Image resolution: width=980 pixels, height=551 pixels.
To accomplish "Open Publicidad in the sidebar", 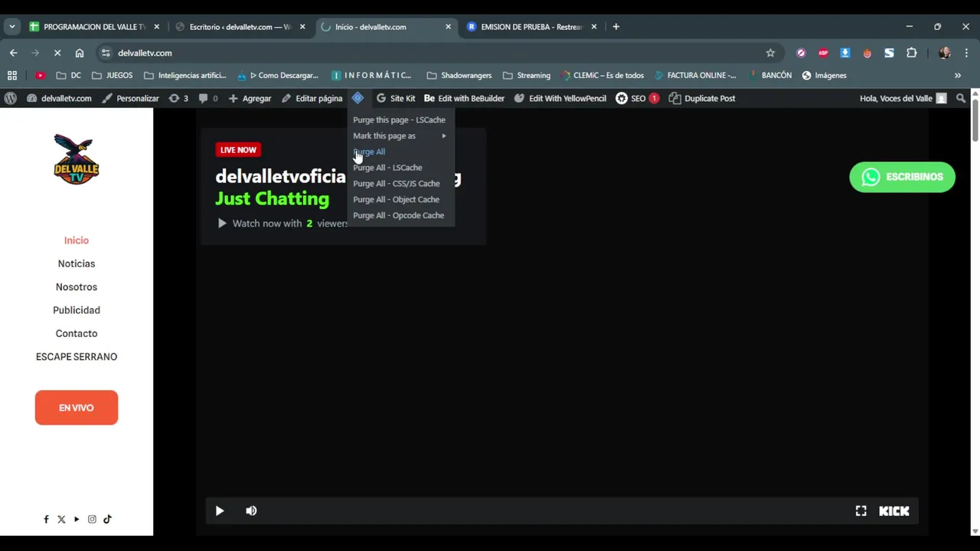I will click(77, 310).
